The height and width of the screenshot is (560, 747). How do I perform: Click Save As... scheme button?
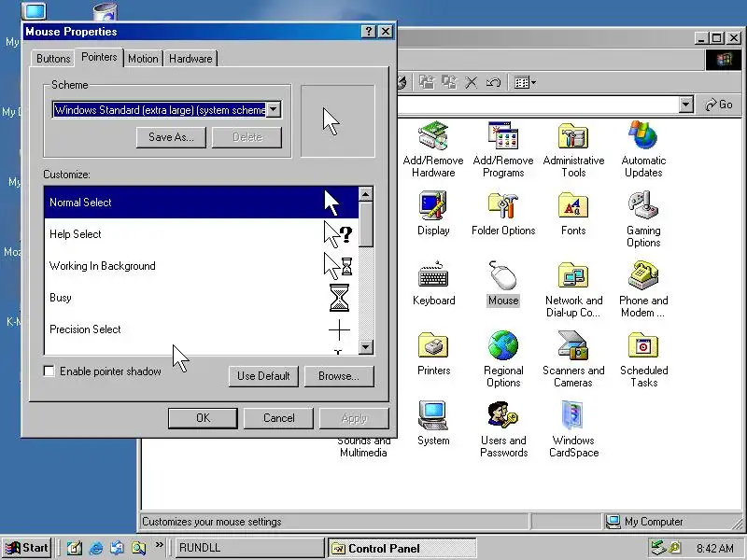[x=171, y=137]
